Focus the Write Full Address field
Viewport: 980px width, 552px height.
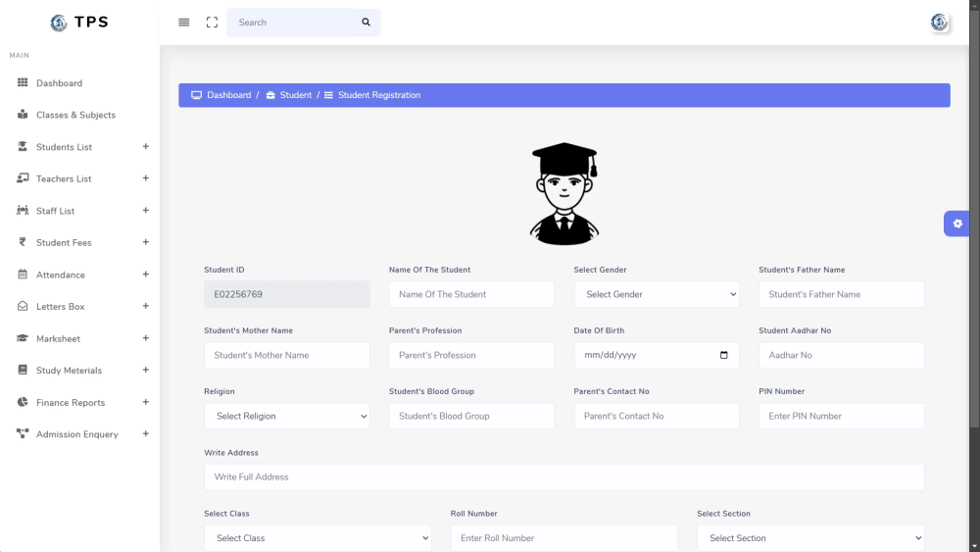(564, 477)
